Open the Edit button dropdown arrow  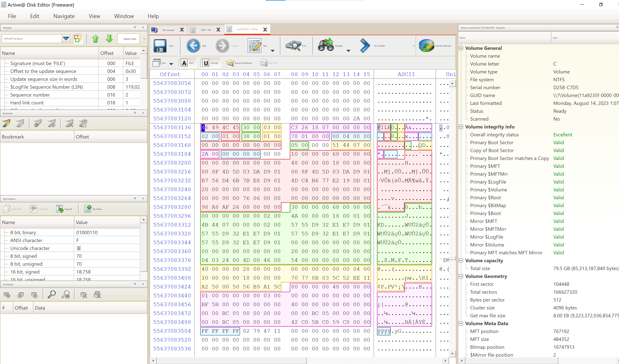click(x=272, y=51)
